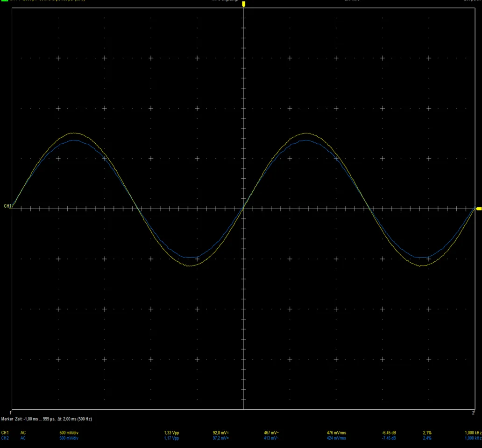The width and height of the screenshot is (482, 448).
Task: Click the CH1 zero-level label on left axis
Action: pyautogui.click(x=7, y=206)
